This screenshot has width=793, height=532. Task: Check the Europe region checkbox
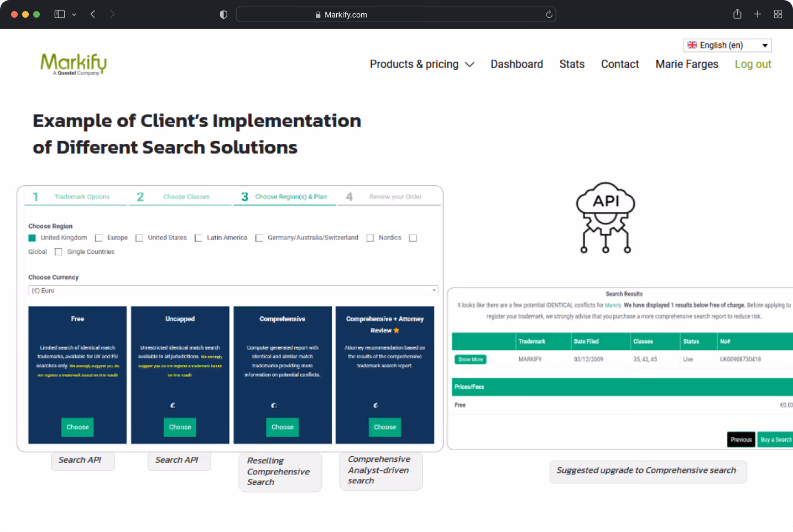(99, 238)
